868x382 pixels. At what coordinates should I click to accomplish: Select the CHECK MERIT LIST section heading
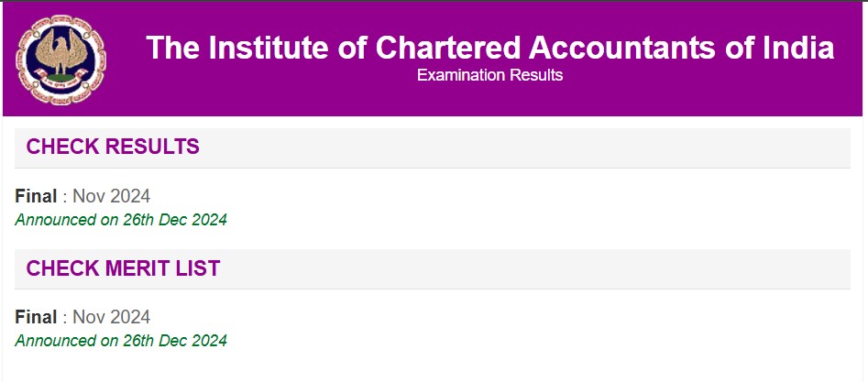coord(123,268)
